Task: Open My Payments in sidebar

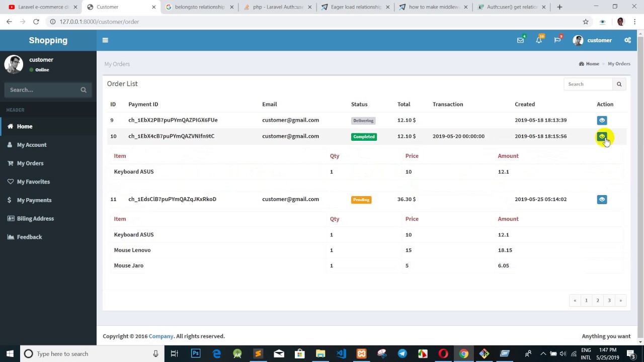Action: pyautogui.click(x=48, y=200)
